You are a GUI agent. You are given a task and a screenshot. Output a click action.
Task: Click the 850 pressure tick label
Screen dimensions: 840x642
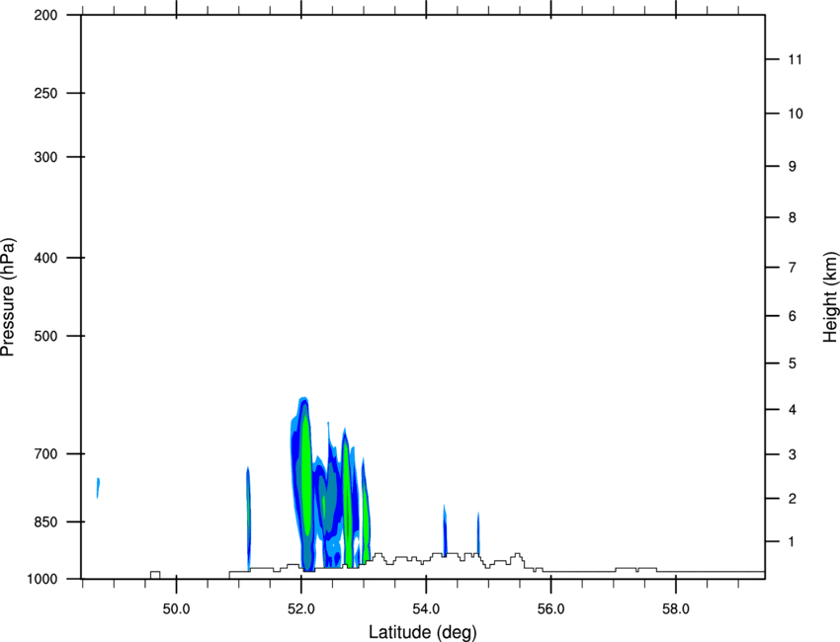click(45, 522)
